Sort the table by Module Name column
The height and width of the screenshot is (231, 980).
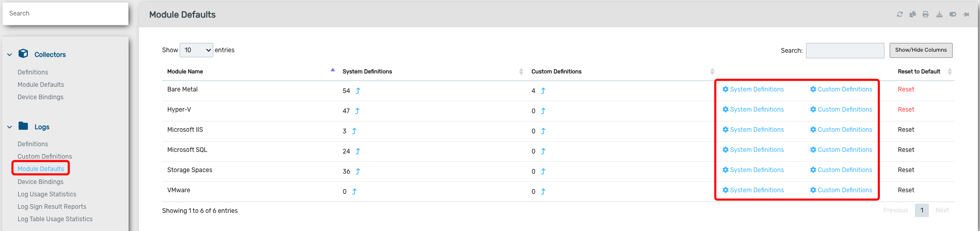pyautogui.click(x=185, y=71)
